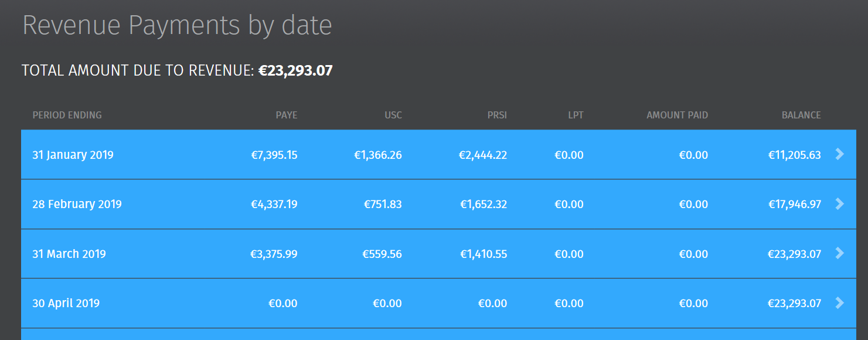This screenshot has height=340, width=868.
Task: Select the January PAYE amount €7,395.15
Action: (274, 155)
